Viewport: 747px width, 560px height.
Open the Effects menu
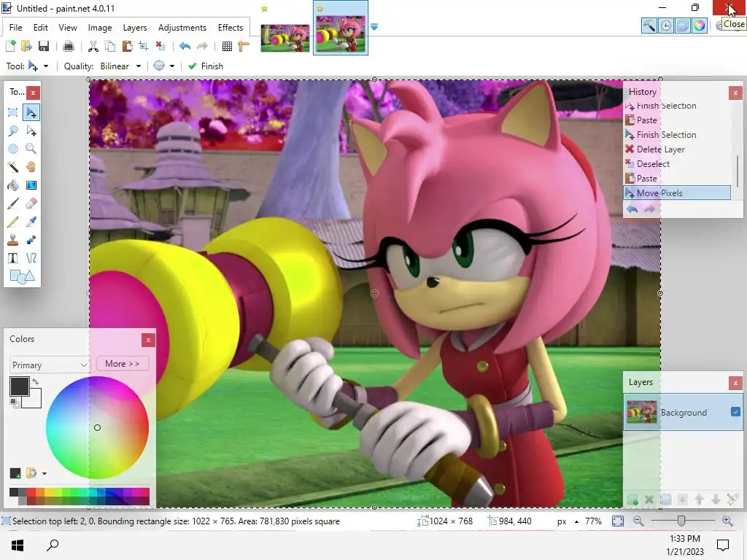tap(230, 28)
